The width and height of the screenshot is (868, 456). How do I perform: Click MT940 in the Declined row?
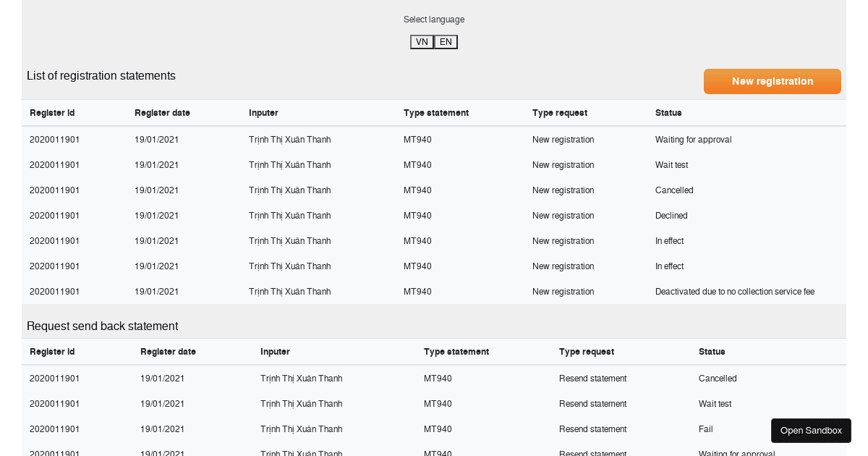417,216
